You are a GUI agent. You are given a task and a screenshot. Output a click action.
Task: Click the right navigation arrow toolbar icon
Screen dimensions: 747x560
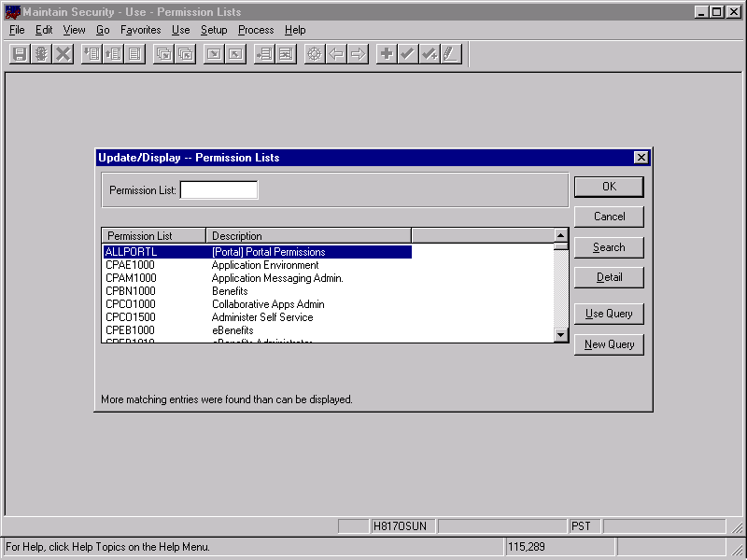(x=358, y=53)
